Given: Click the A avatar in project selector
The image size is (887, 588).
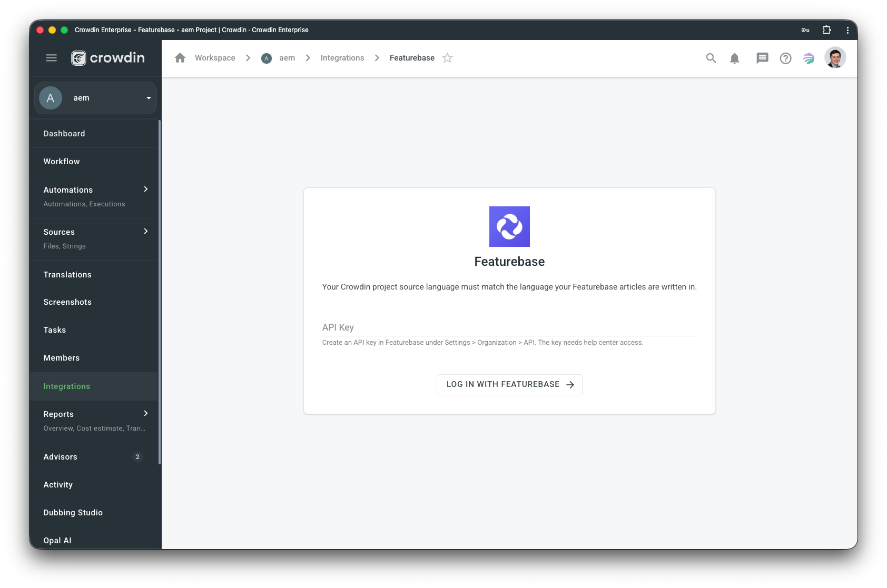Looking at the screenshot, I should coord(51,98).
